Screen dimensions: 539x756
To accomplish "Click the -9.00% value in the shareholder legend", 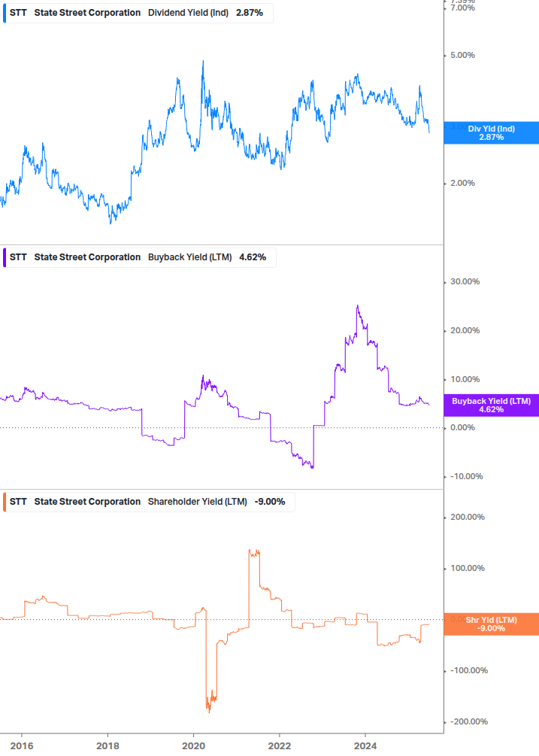I will click(270, 502).
